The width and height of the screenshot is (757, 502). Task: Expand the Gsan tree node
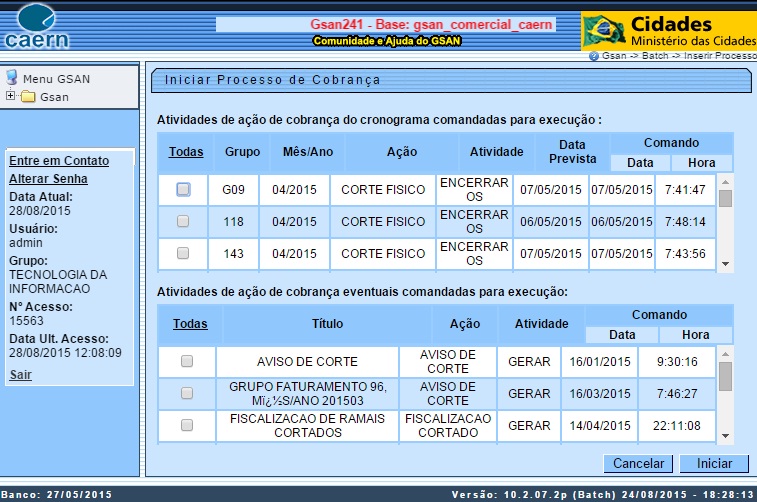(11, 97)
